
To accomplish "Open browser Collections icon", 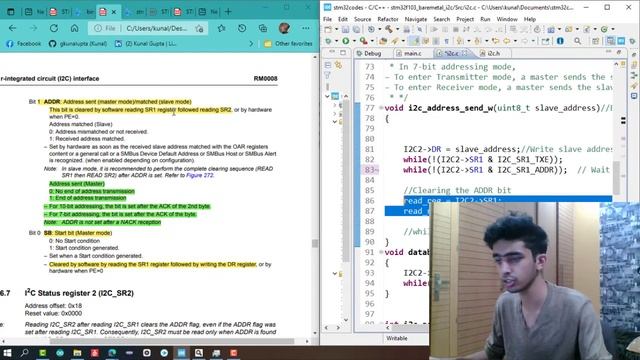I will 263,28.
